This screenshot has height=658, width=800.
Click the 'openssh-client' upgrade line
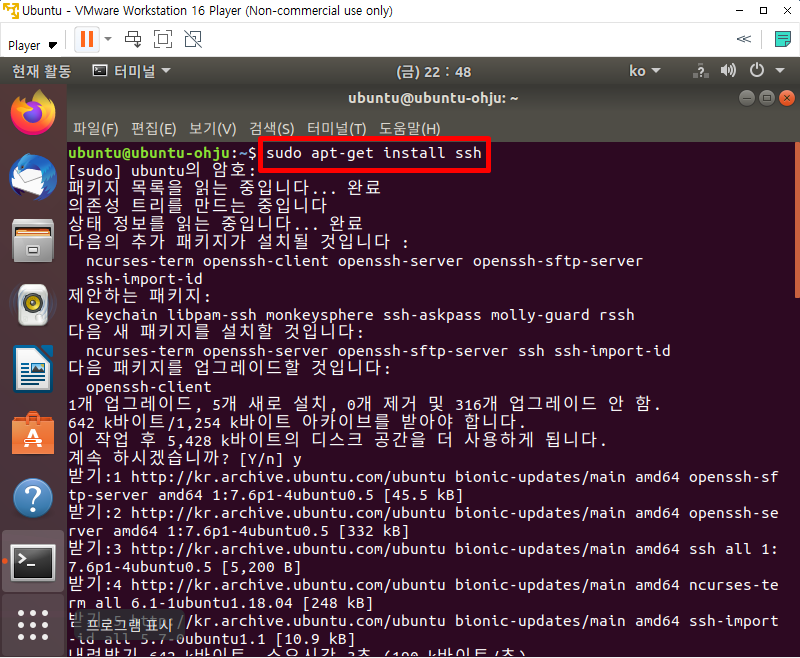148,387
